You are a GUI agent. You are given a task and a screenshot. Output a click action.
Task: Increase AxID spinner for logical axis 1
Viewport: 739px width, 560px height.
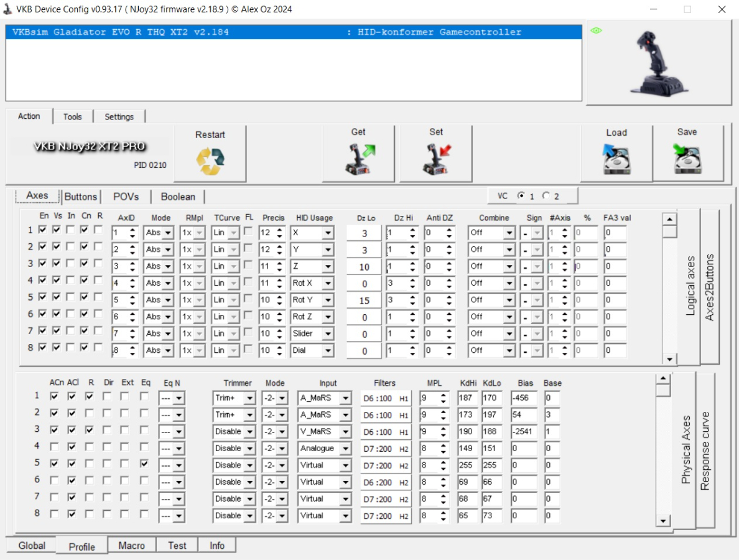coord(133,230)
